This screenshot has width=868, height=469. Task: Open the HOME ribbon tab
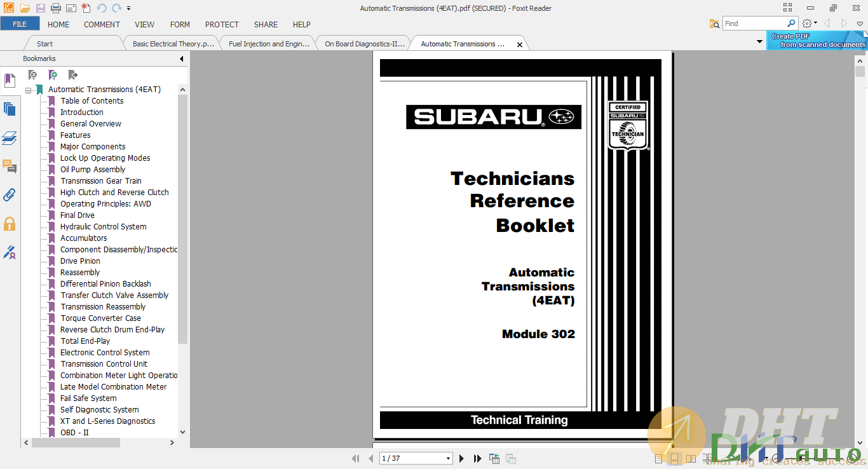point(58,24)
